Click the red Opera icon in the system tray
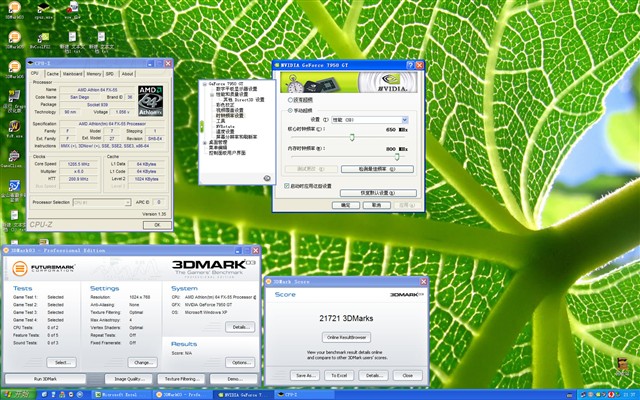Image resolution: width=640 pixels, height=400 pixels. click(611, 395)
